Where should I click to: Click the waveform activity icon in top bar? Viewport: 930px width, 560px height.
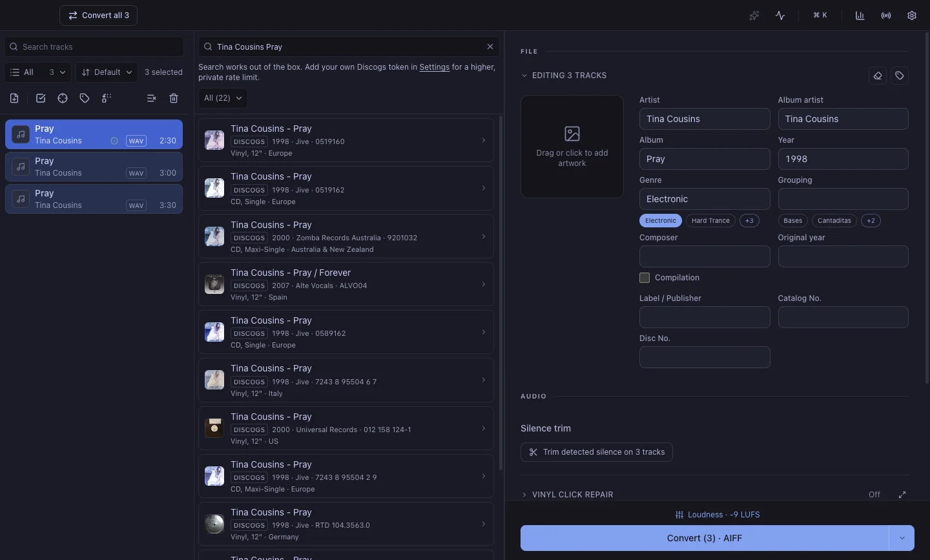[x=780, y=16]
